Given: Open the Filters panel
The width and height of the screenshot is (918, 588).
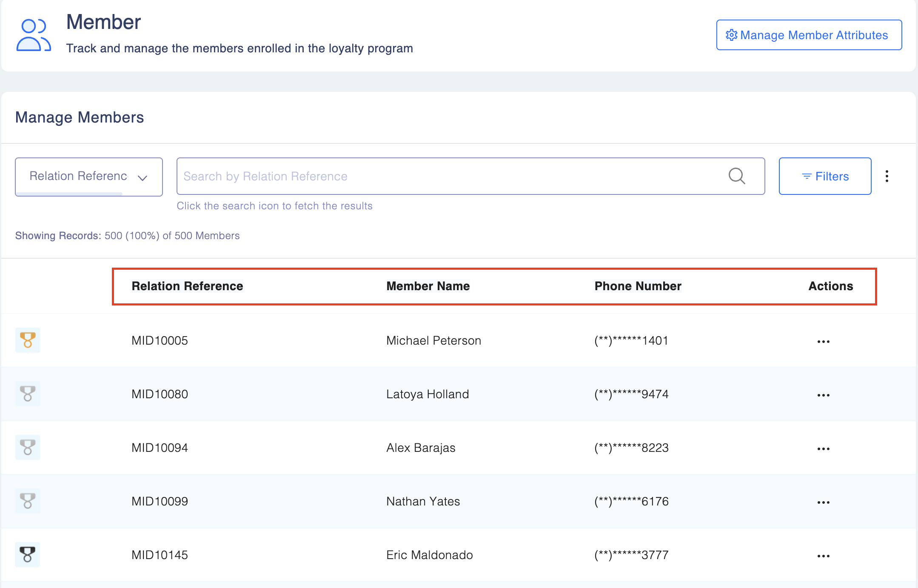Looking at the screenshot, I should click(825, 176).
